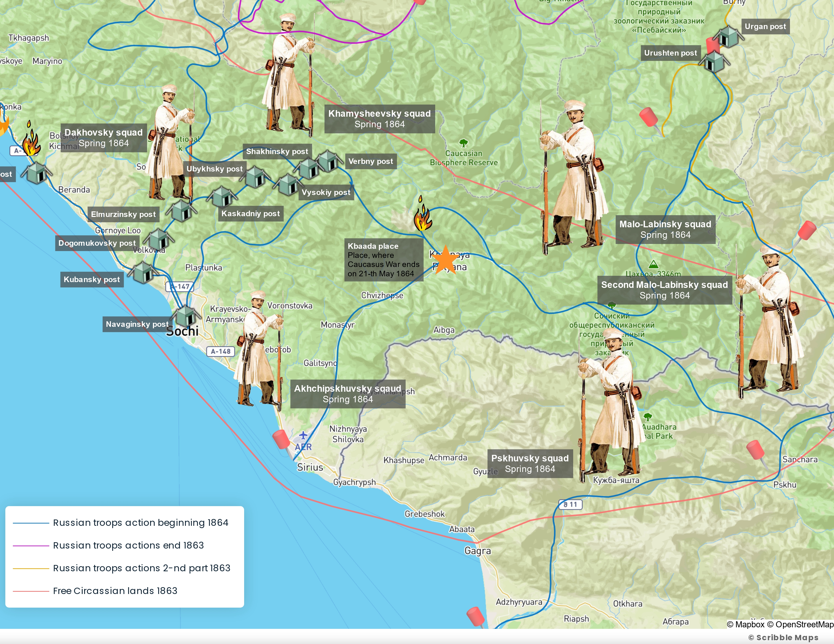Click the Dogomukovsky post label
This screenshot has width=834, height=644.
97,243
